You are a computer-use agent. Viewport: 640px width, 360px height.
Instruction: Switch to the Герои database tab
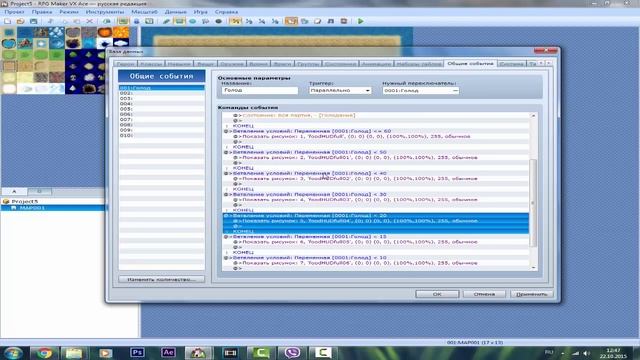[125, 64]
